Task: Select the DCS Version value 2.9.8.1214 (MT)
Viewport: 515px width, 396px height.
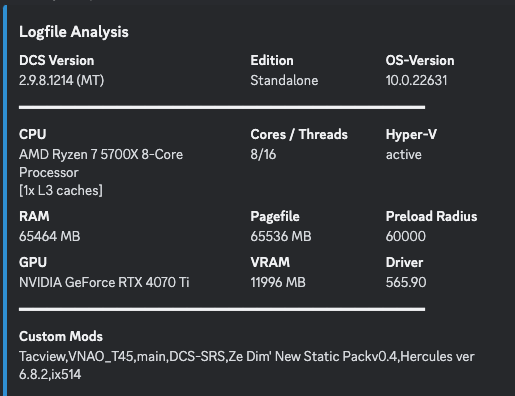Action: pos(61,80)
